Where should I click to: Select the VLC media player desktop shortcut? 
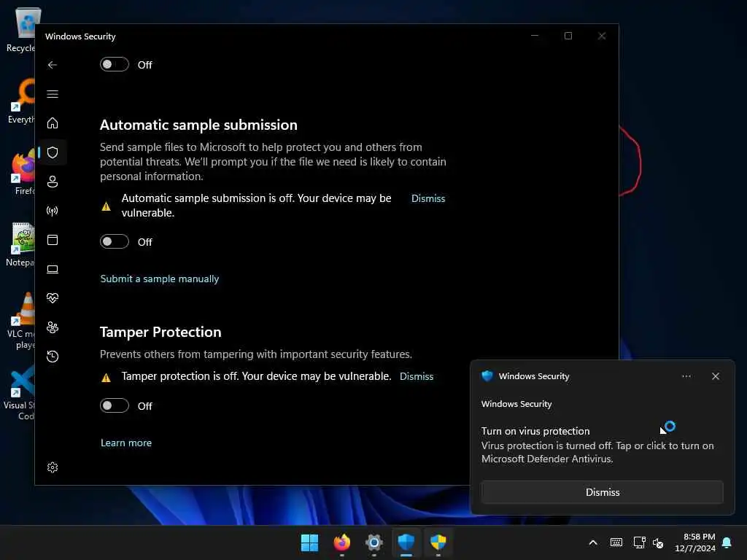21,321
